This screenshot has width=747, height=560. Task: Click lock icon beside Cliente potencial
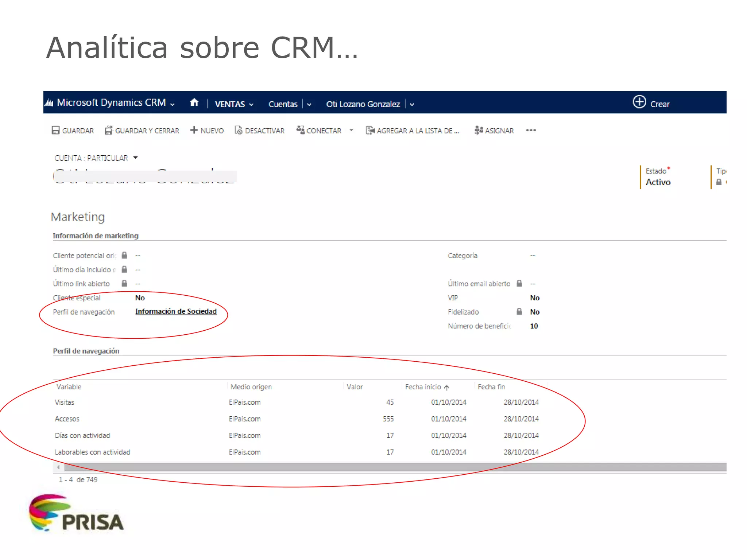tap(124, 255)
